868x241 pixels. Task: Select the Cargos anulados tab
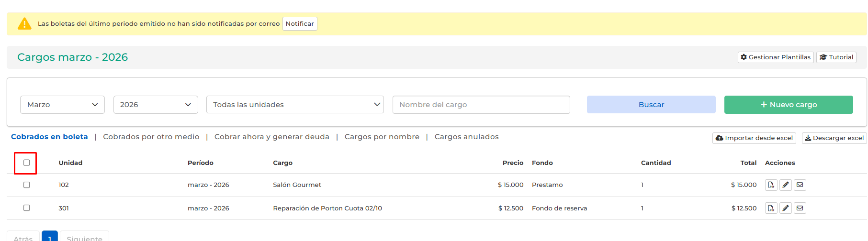(x=466, y=137)
